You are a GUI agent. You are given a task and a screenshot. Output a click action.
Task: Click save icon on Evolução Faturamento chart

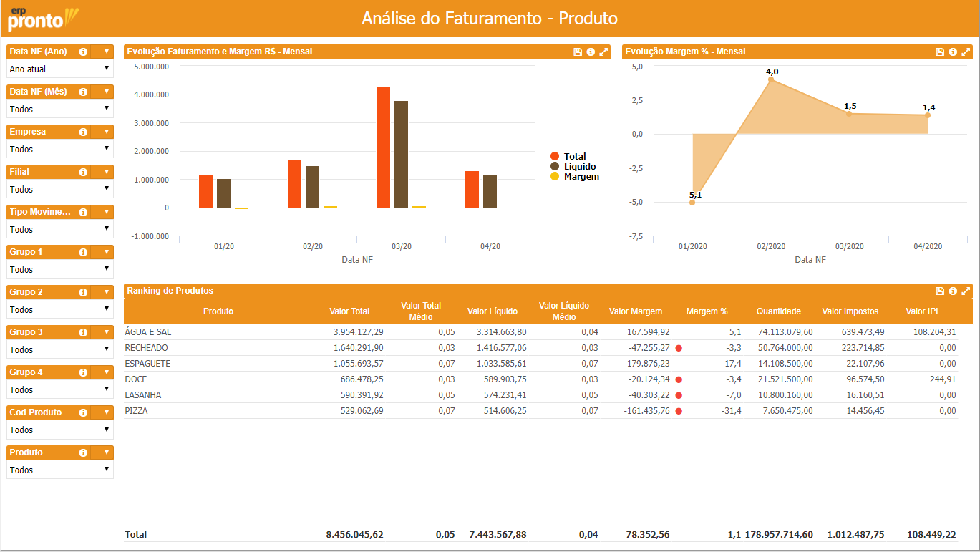tap(578, 52)
